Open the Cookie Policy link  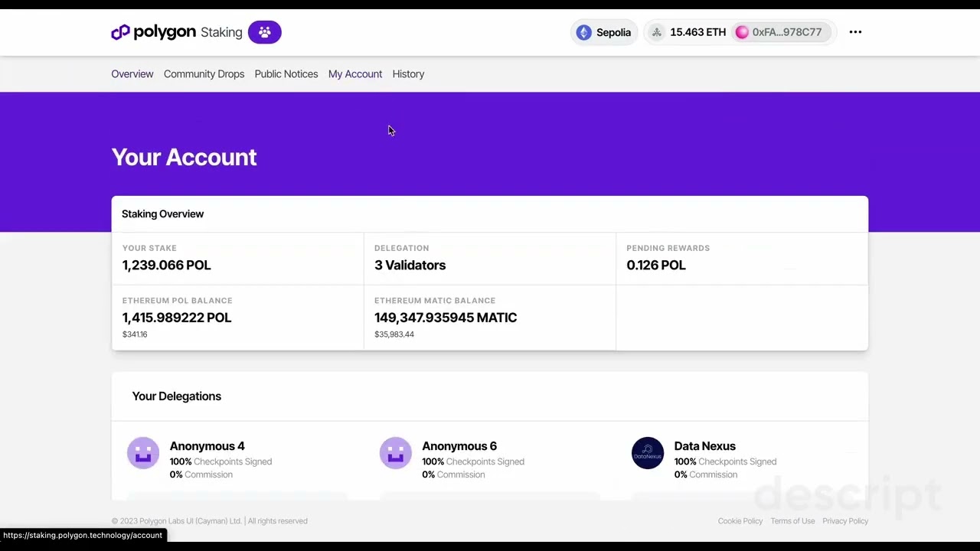pyautogui.click(x=740, y=521)
